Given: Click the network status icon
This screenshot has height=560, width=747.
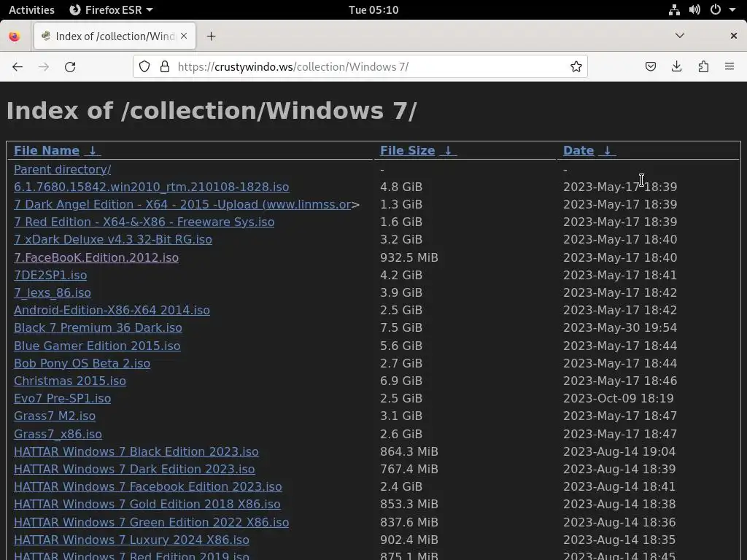Looking at the screenshot, I should click(x=674, y=9).
